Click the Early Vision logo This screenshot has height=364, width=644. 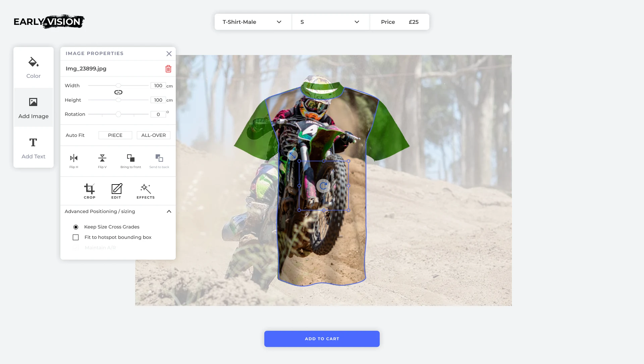49,22
